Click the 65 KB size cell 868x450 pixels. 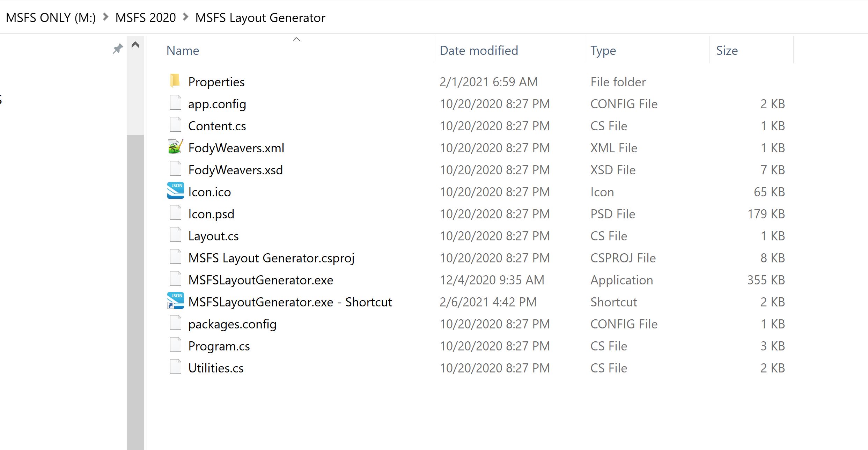click(x=769, y=192)
